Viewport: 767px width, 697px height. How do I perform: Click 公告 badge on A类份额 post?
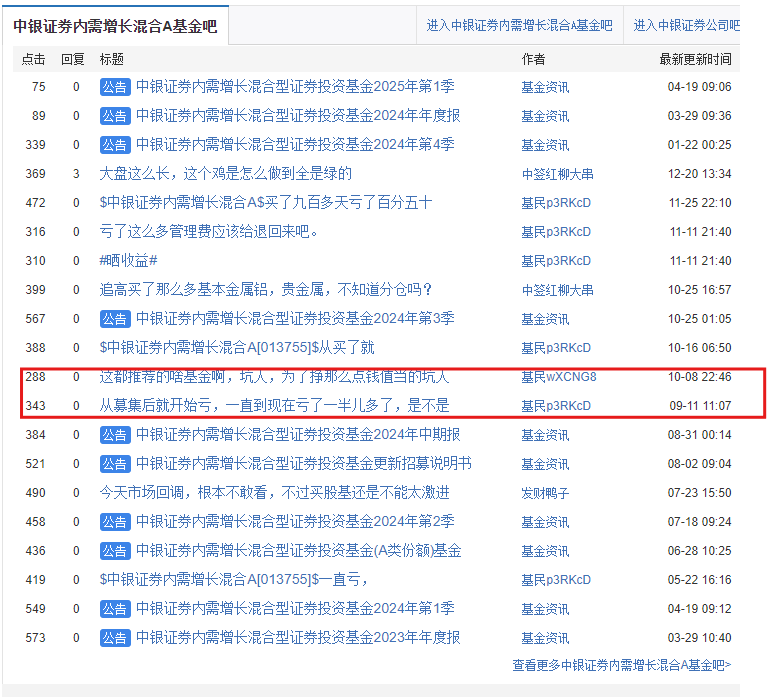pyautogui.click(x=115, y=551)
